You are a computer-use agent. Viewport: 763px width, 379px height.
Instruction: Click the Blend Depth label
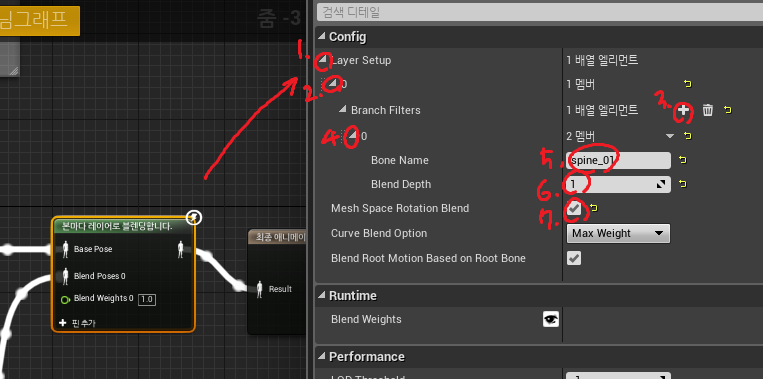[401, 184]
